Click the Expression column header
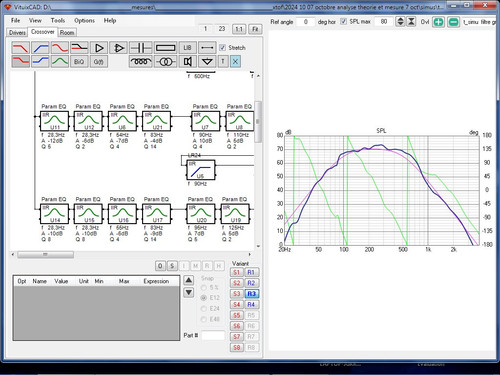500x375 pixels. click(156, 281)
